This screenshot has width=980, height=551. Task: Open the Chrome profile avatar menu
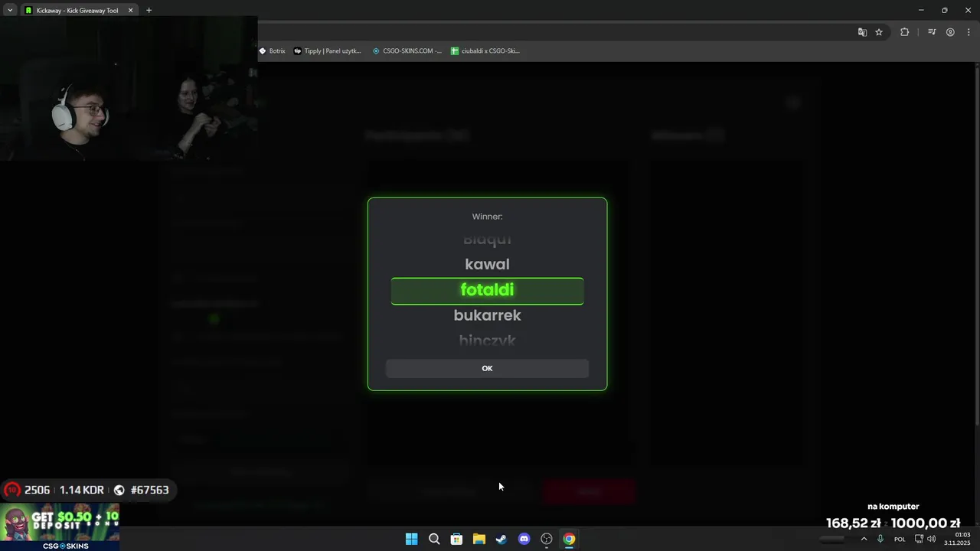[950, 32]
